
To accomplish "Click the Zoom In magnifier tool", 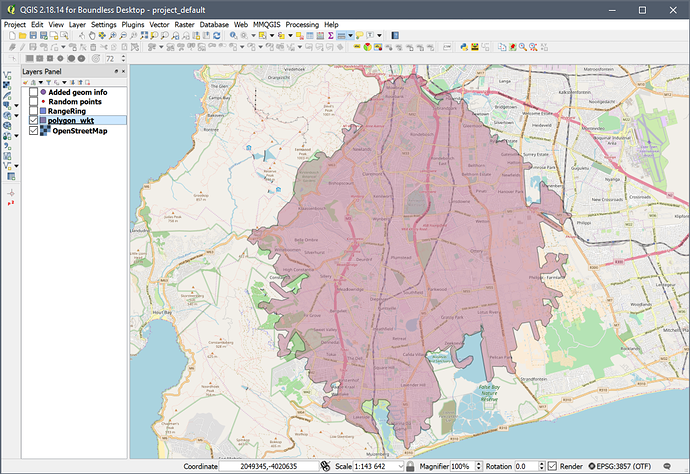I will (113, 36).
